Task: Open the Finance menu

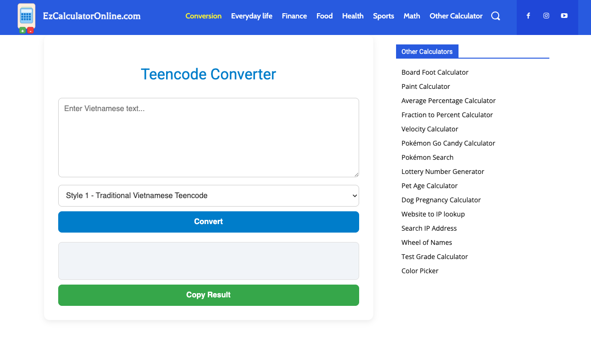Action: 294,16
